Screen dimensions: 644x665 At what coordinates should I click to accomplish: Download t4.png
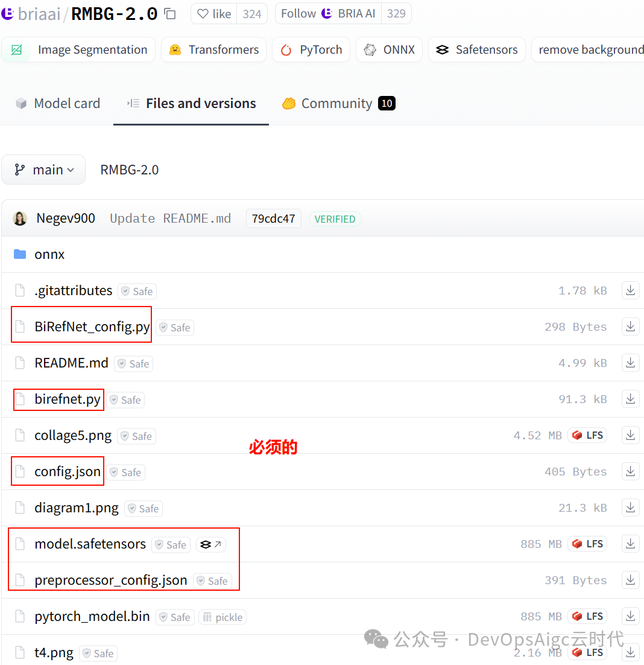(x=631, y=652)
